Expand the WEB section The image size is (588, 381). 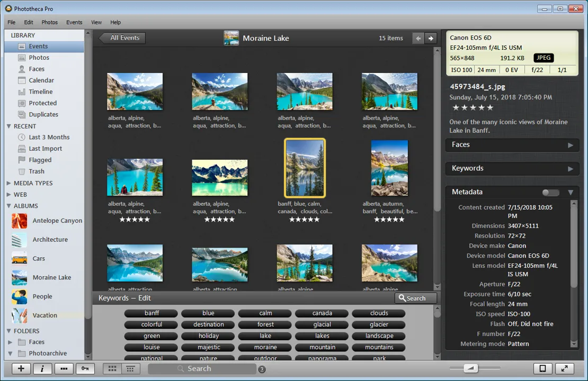pos(9,194)
